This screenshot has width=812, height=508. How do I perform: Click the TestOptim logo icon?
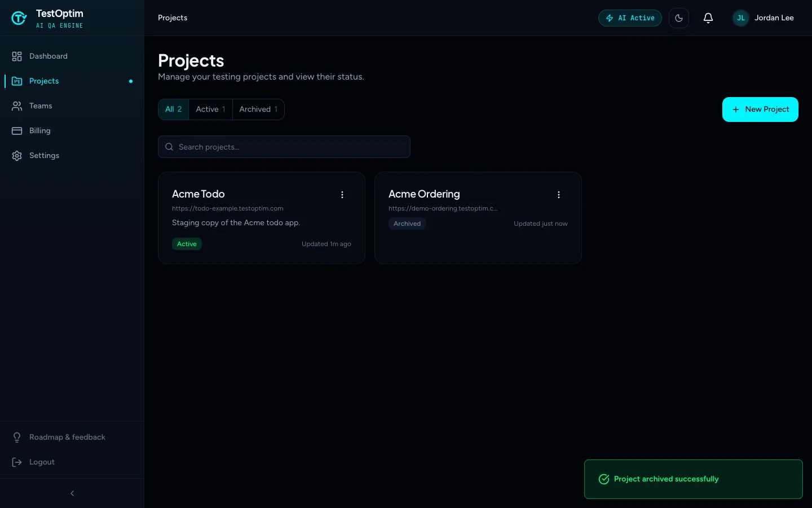pos(19,18)
